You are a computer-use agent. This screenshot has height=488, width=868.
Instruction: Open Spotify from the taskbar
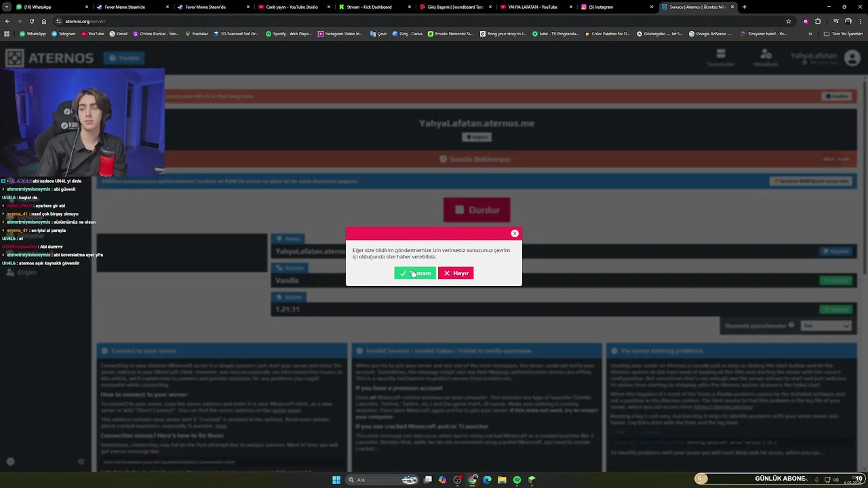pos(517,480)
